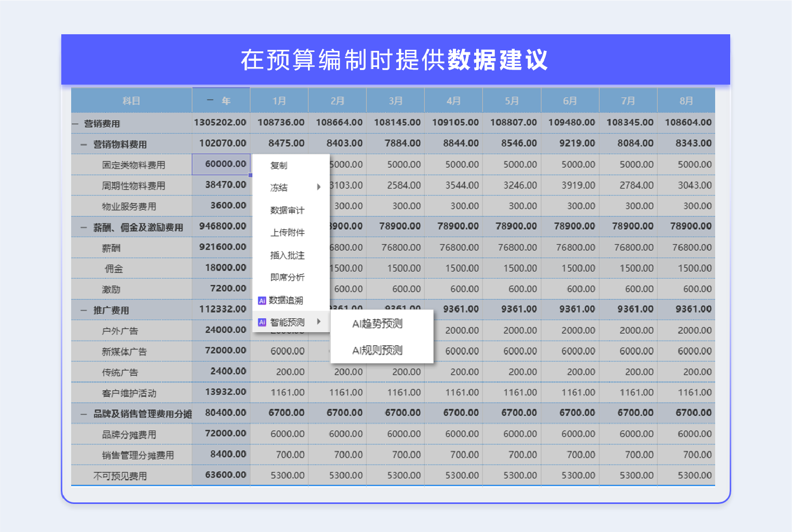Select 智能预测 menu entry

click(291, 322)
